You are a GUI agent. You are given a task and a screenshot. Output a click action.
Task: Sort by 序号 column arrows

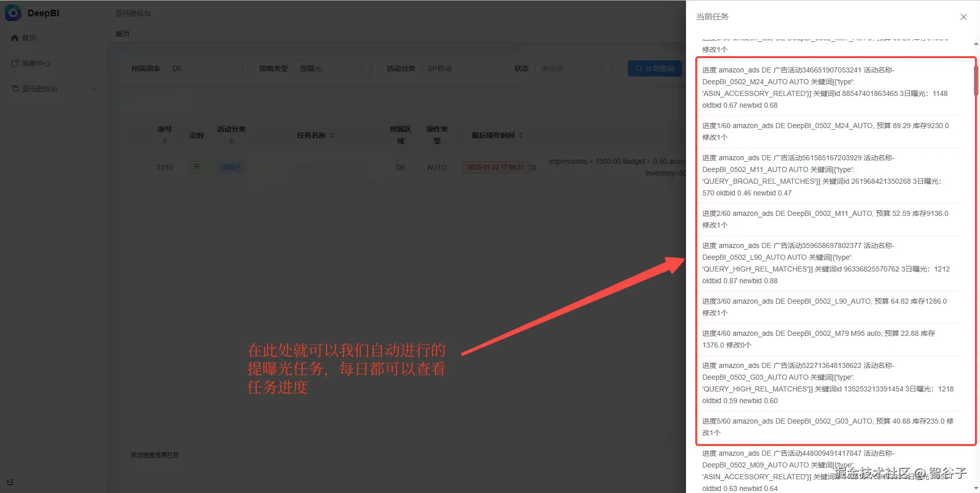pos(164,141)
